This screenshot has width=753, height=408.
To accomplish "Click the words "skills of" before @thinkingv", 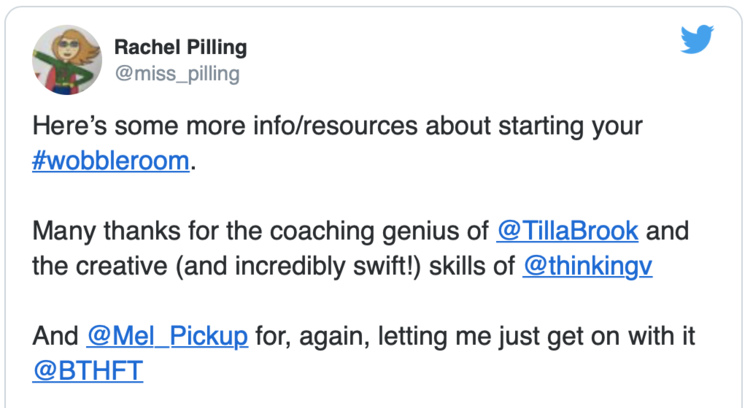I will pos(472,265).
